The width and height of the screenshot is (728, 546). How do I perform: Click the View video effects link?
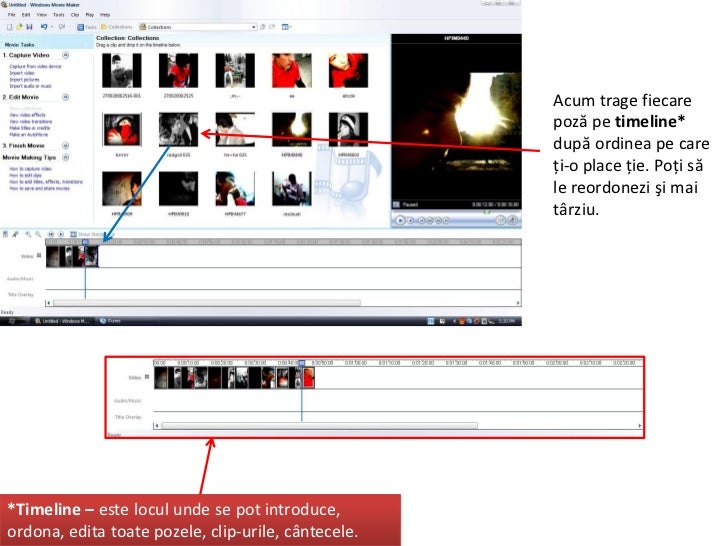coord(27,115)
